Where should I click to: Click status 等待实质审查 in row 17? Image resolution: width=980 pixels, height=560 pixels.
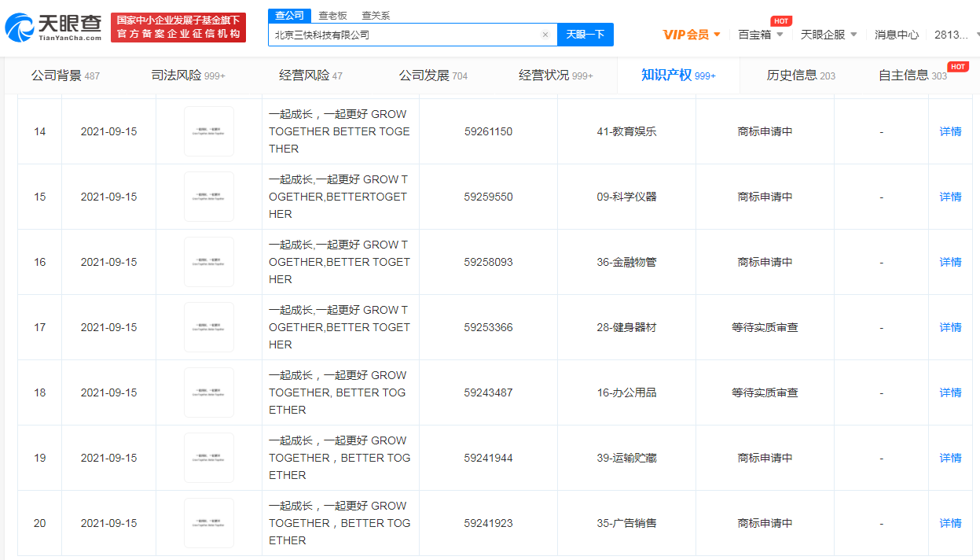point(765,327)
